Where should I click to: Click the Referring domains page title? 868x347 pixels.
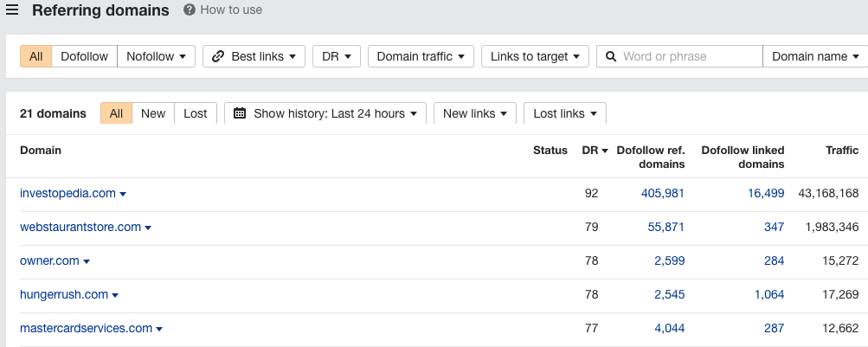click(100, 10)
